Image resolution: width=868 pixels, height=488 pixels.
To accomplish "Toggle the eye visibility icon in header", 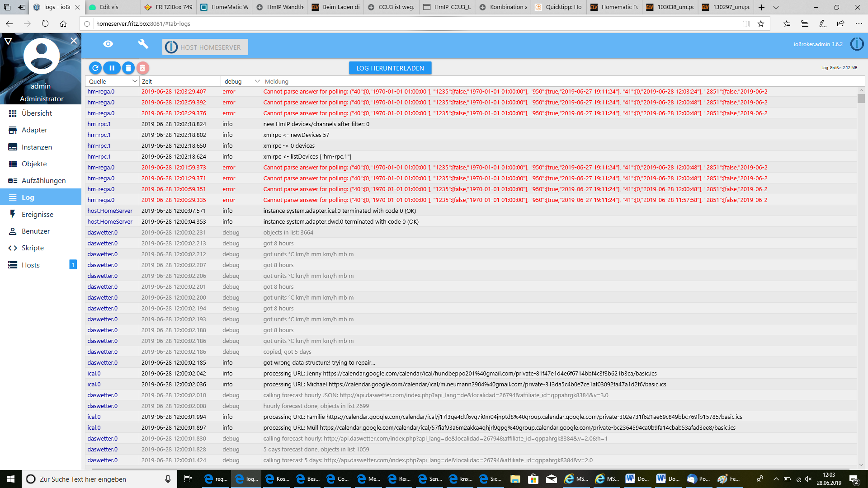I will coord(108,44).
